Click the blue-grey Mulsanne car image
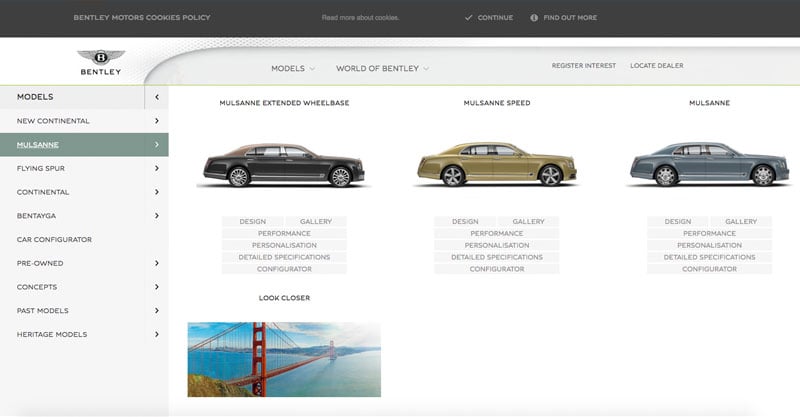This screenshot has width=800, height=417. (x=709, y=163)
